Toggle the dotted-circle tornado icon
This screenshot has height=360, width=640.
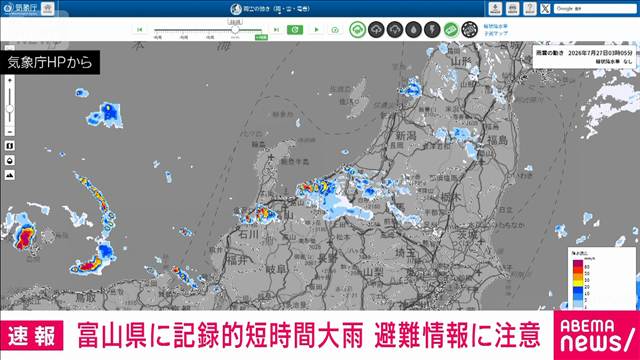click(x=469, y=29)
